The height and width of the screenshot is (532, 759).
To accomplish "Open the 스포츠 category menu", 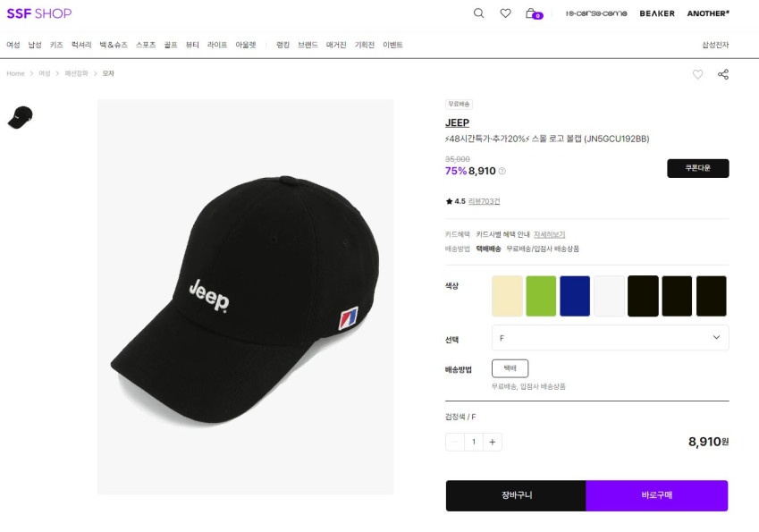I will tap(146, 45).
